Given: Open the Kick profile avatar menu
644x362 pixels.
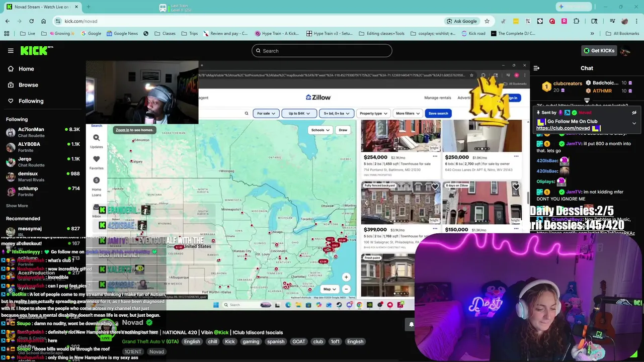Looking at the screenshot, I should [625, 51].
